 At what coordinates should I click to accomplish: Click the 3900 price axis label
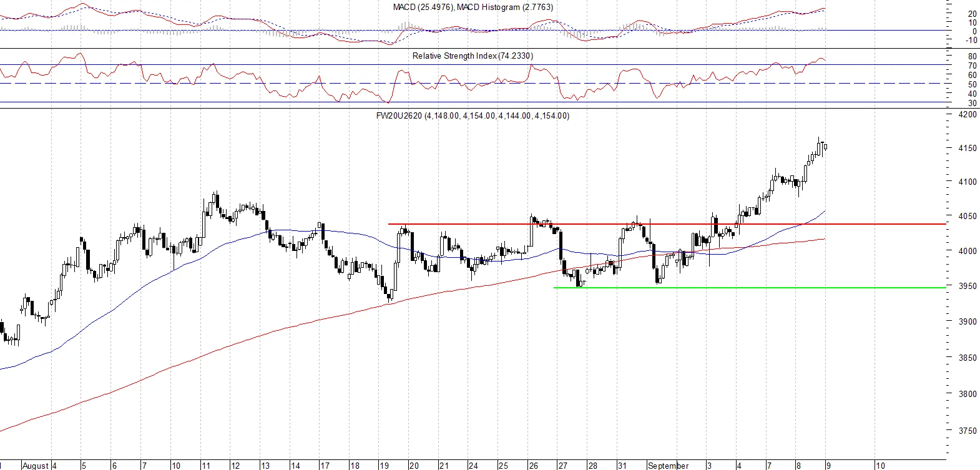pyautogui.click(x=968, y=321)
